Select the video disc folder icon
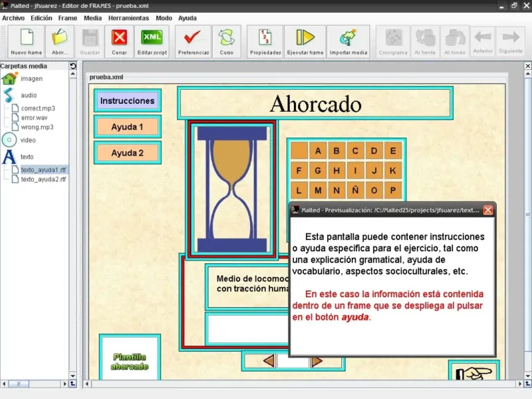The image size is (532, 399). [x=9, y=140]
